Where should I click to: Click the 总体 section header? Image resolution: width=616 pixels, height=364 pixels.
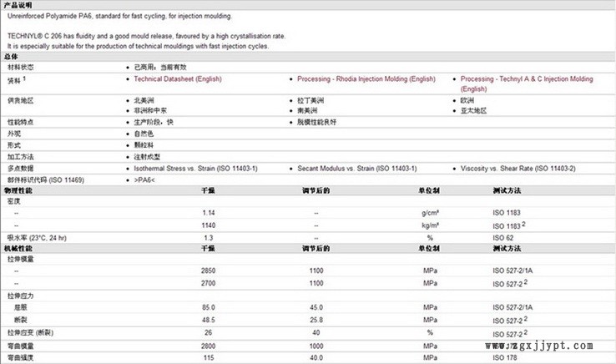(x=11, y=57)
